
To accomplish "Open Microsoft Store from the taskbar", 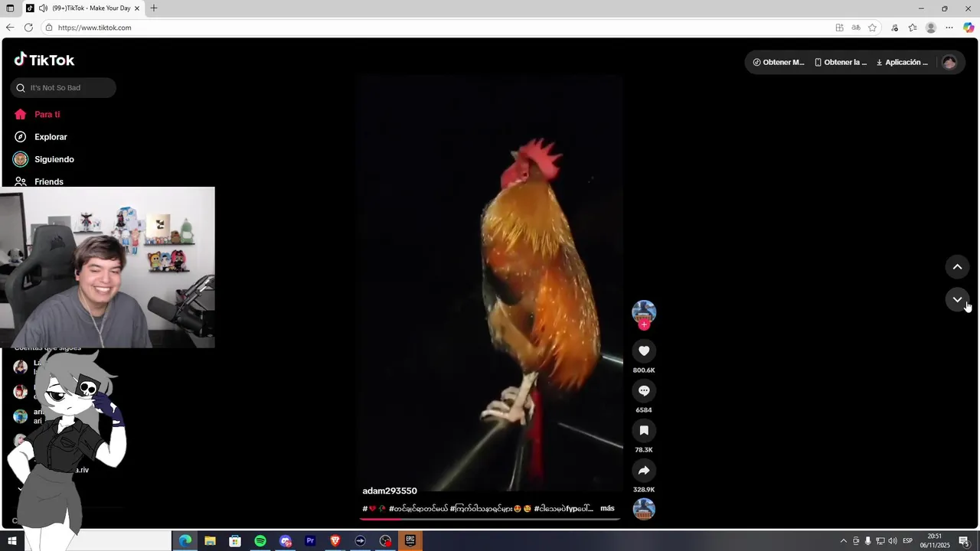I will click(x=235, y=541).
